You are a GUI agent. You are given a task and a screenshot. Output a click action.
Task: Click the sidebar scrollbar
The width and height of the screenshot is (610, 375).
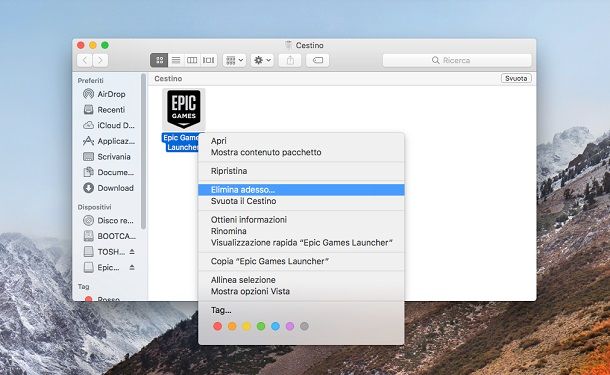pos(144,151)
